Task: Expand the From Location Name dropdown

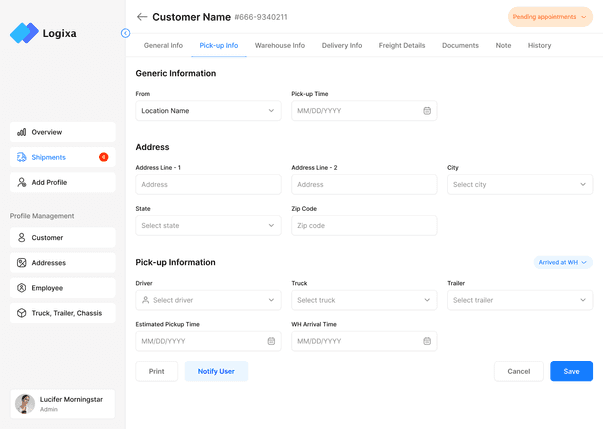Action: (x=208, y=111)
